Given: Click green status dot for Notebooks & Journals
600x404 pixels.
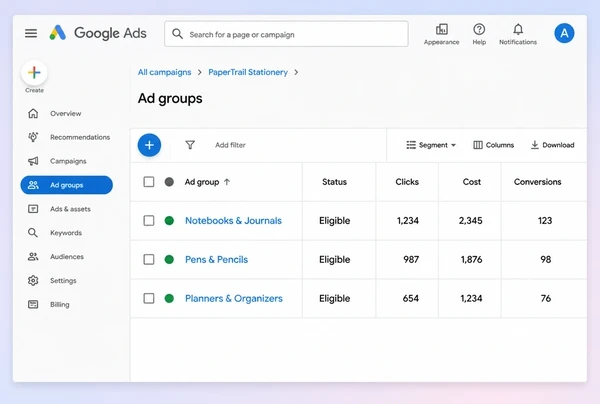Looking at the screenshot, I should pyautogui.click(x=169, y=220).
